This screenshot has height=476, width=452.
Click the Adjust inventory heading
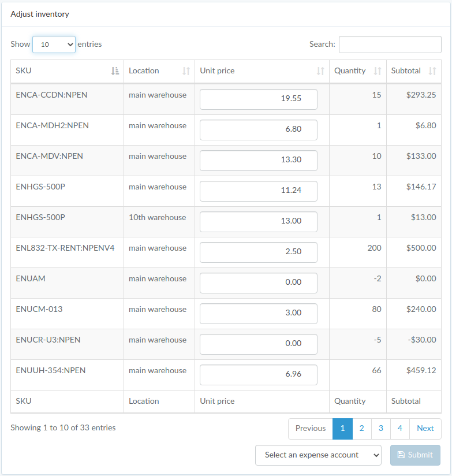coord(40,14)
